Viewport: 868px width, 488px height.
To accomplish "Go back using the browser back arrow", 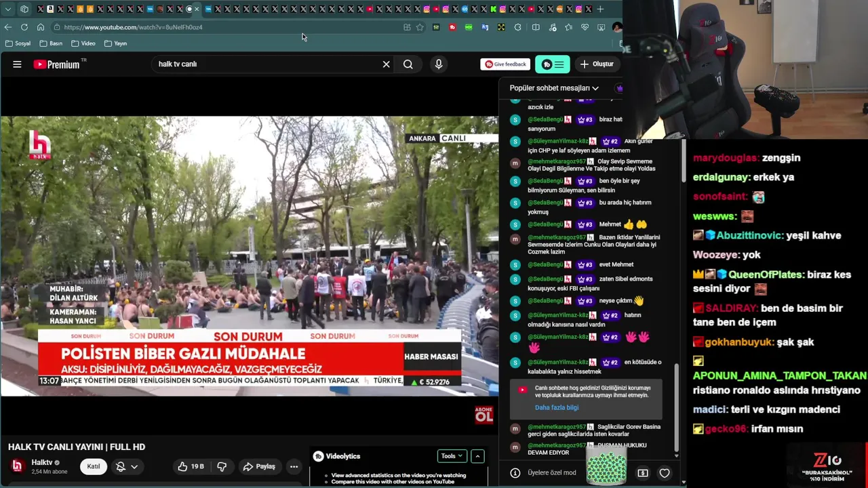I will coord(8,27).
